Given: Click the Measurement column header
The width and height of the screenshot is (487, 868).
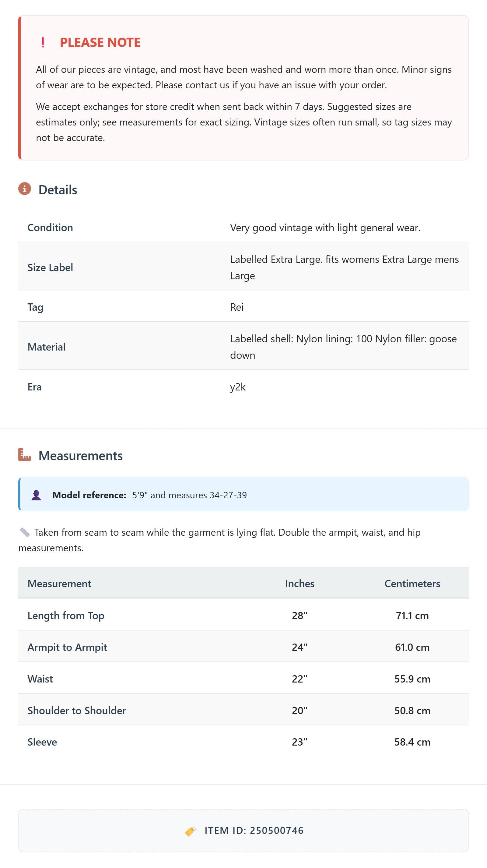Looking at the screenshot, I should [x=59, y=584].
